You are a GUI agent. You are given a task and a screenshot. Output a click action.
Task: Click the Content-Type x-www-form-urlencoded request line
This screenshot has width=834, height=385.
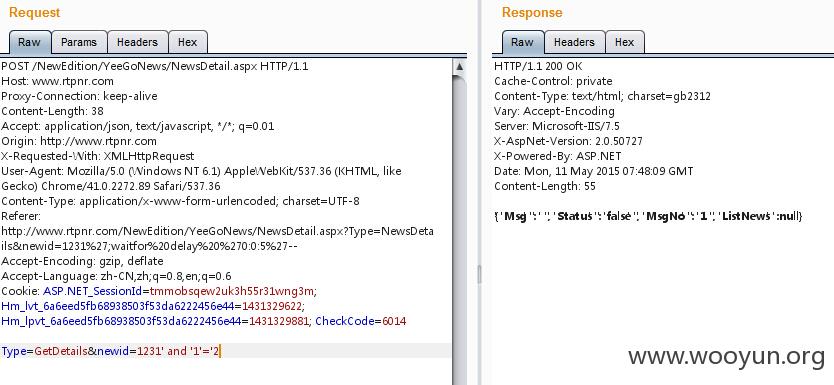pos(180,201)
